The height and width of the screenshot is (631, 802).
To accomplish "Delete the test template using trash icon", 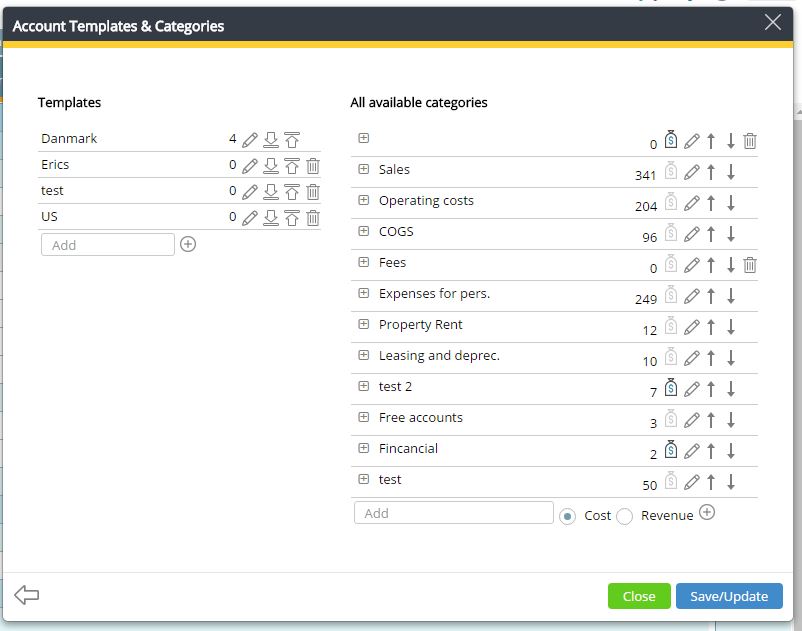I will [313, 192].
